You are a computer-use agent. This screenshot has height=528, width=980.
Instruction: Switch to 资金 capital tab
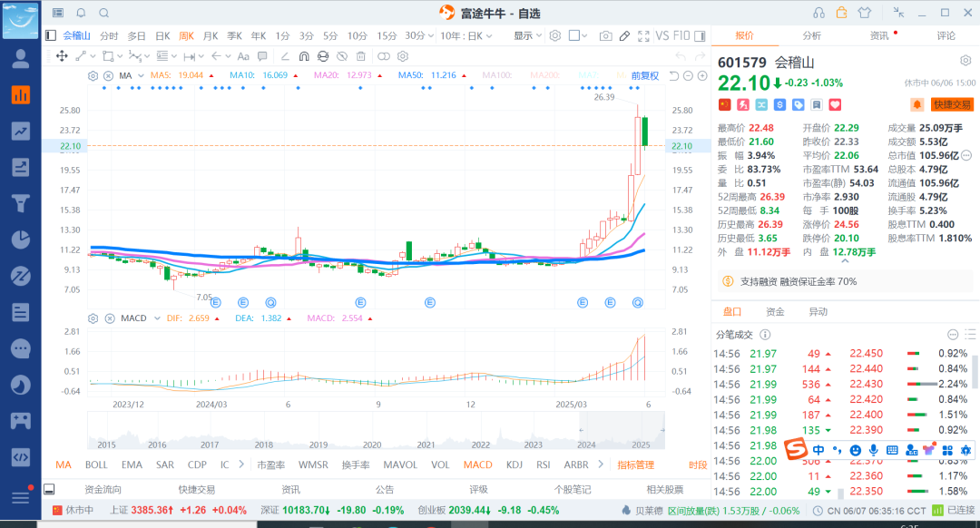[x=775, y=311]
